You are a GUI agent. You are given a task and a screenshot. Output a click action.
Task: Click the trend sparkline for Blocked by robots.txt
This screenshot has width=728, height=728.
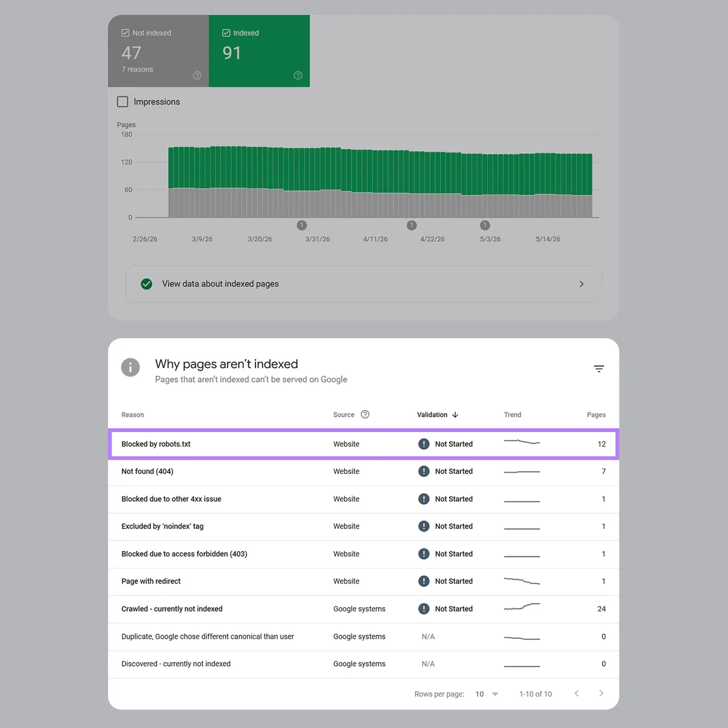522,442
